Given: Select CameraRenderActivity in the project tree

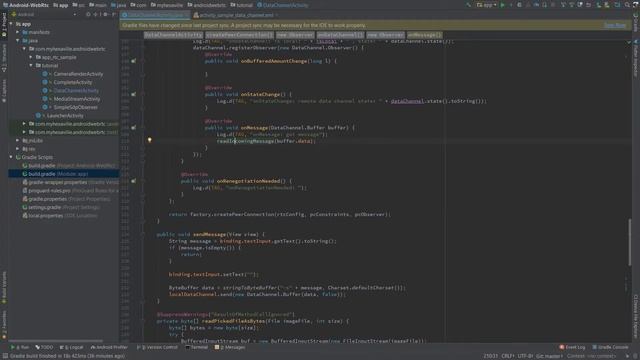Looking at the screenshot, I should point(78,74).
